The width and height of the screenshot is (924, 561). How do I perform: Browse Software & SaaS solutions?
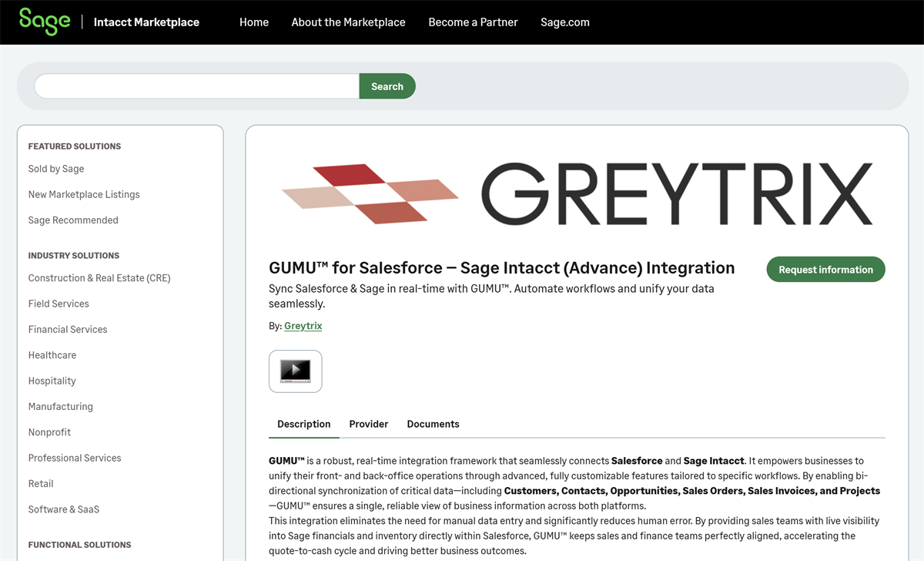(64, 509)
